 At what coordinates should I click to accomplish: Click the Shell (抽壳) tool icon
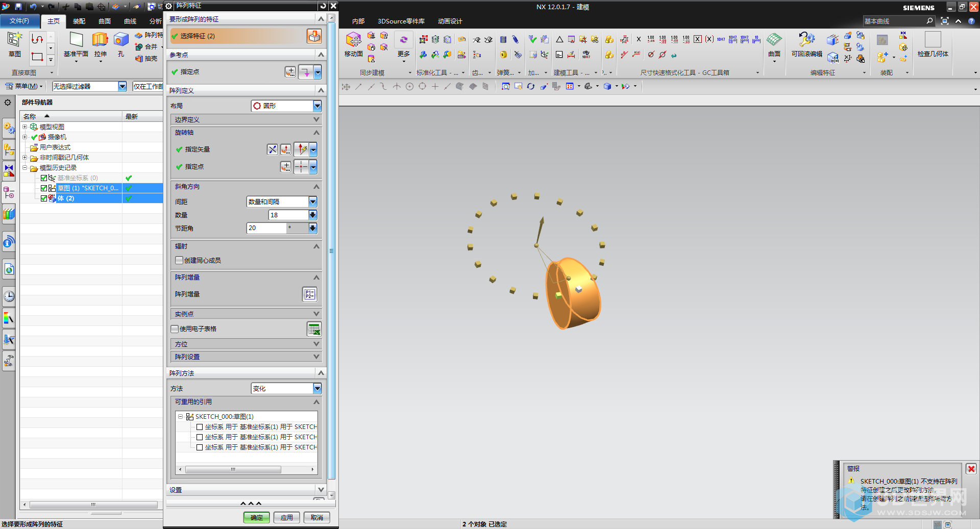pos(138,58)
